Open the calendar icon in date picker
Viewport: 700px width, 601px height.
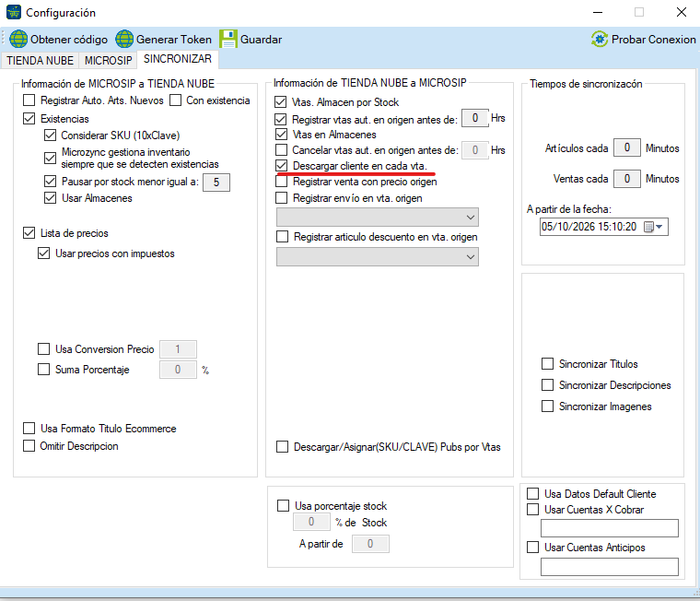click(648, 227)
